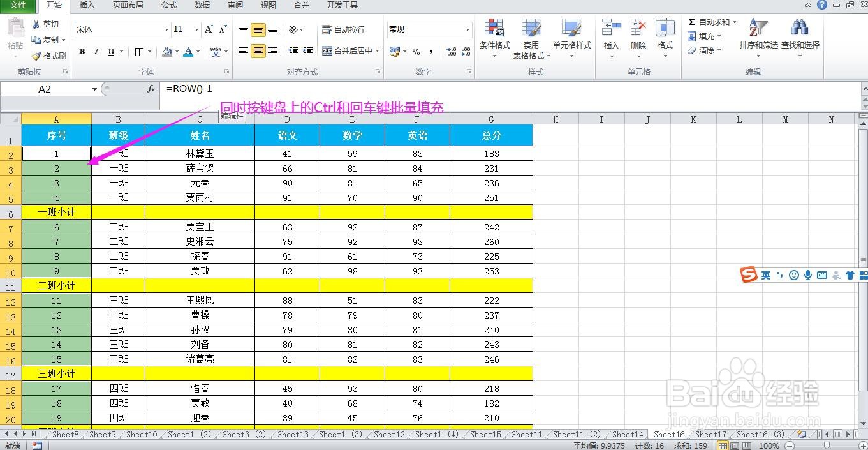The image size is (868, 450).
Task: Apply percent style from the Number group
Action: pos(416,51)
